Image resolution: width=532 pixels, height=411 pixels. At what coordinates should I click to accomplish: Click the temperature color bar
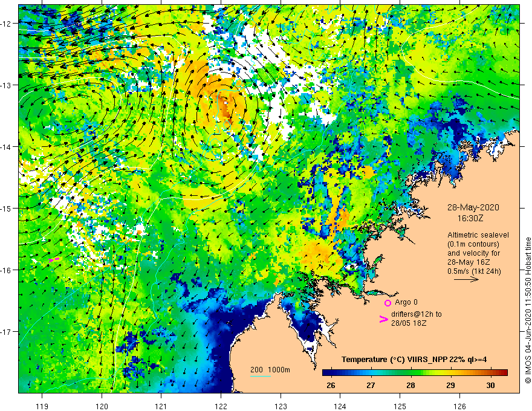click(415, 373)
